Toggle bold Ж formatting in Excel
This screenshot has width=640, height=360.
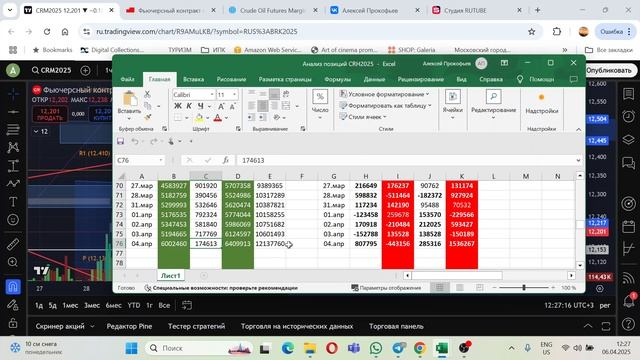click(178, 106)
